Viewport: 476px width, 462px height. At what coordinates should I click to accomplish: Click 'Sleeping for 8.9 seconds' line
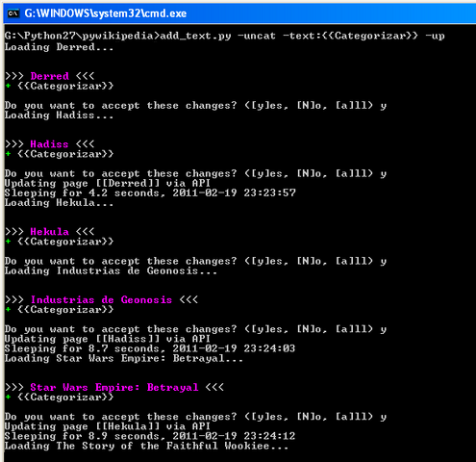(150, 436)
